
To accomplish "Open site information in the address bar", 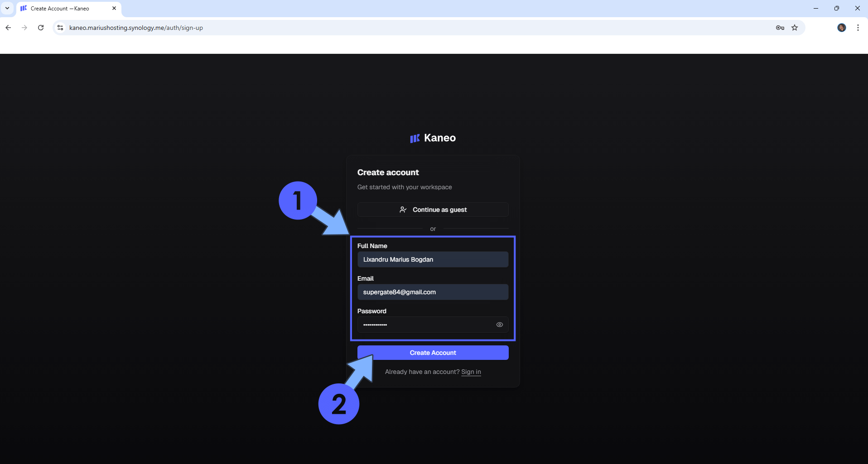I will [60, 28].
